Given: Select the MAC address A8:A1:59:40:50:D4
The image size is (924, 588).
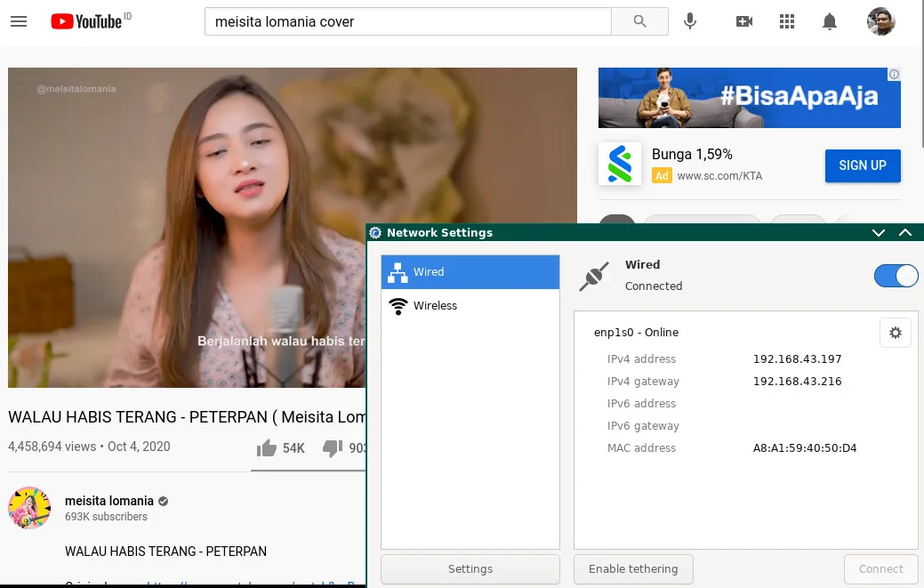Looking at the screenshot, I should click(804, 448).
